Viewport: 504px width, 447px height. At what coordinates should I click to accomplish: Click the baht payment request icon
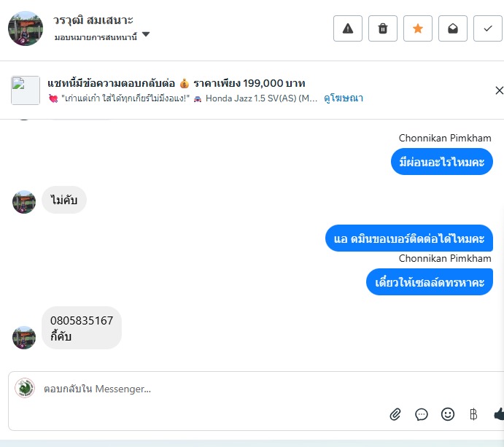(x=473, y=414)
